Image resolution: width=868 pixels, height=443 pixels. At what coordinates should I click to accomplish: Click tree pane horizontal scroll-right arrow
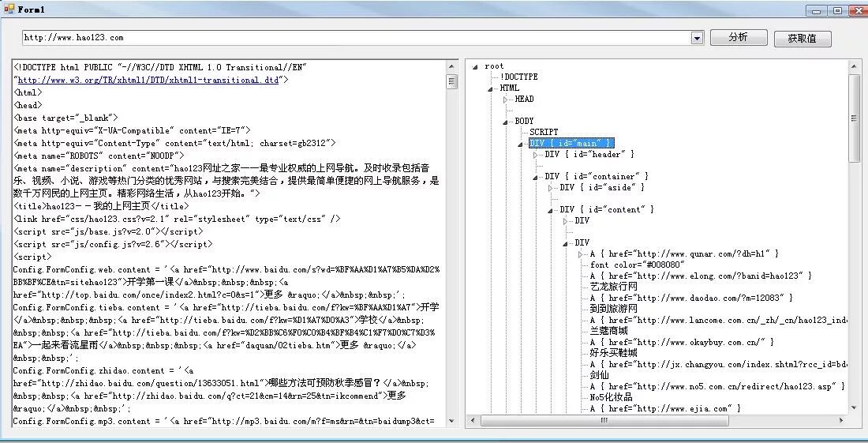point(841,420)
